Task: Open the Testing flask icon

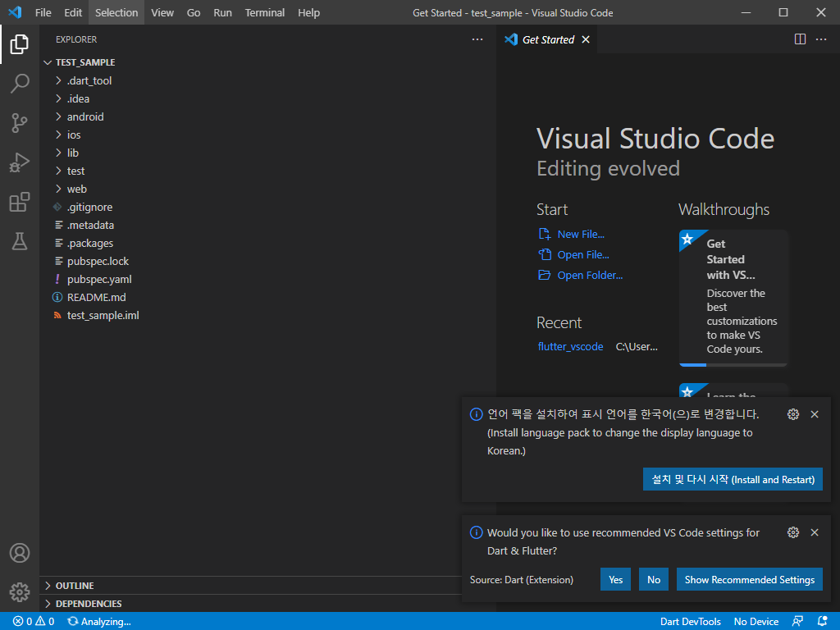Action: (x=20, y=242)
